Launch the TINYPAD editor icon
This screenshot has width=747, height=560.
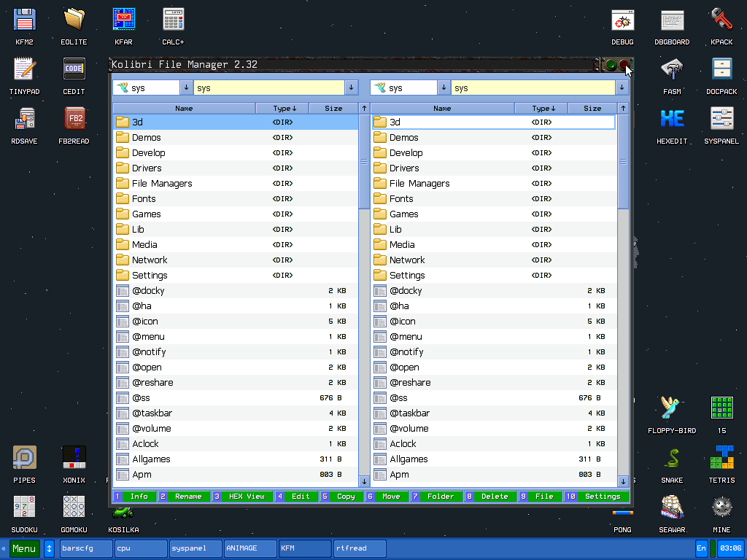coord(24,69)
